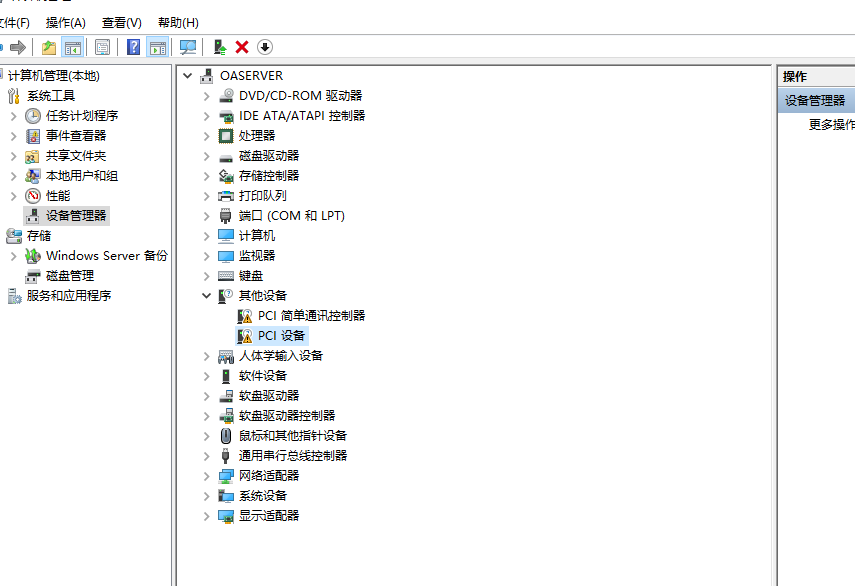Viewport: 855px width, 586px height.
Task: Open the 帮助(H) menu
Action: [178, 23]
